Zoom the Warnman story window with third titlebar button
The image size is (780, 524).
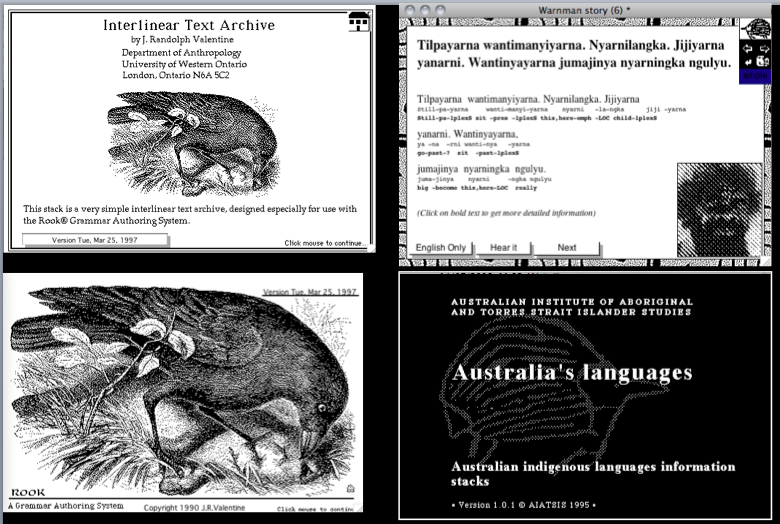point(441,10)
